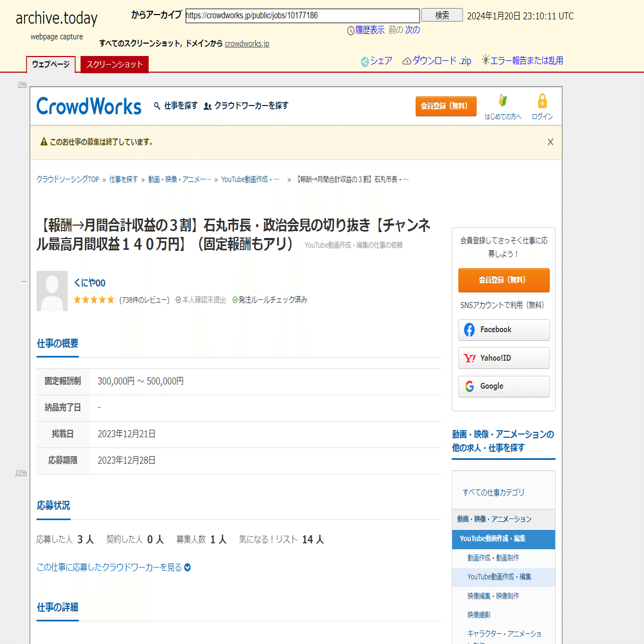The height and width of the screenshot is (644, 644).
Task: Click ダウンロード .zip link
Action: coord(442,61)
